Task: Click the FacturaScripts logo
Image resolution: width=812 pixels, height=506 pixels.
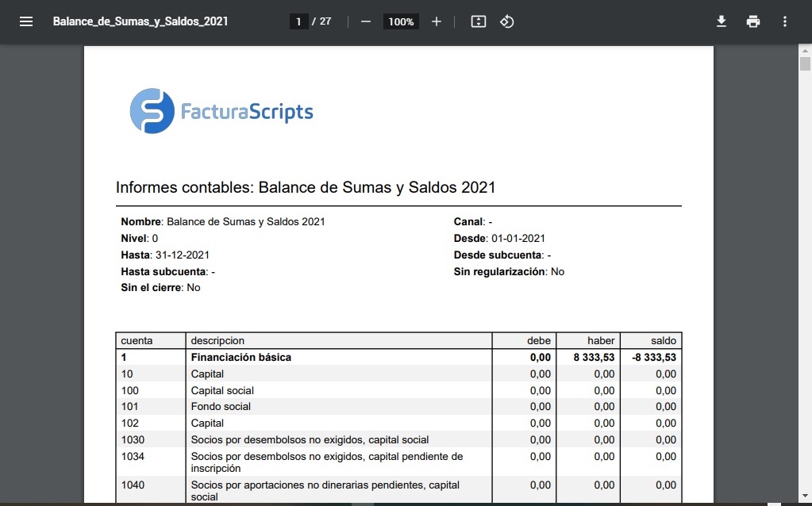Action: pyautogui.click(x=221, y=111)
